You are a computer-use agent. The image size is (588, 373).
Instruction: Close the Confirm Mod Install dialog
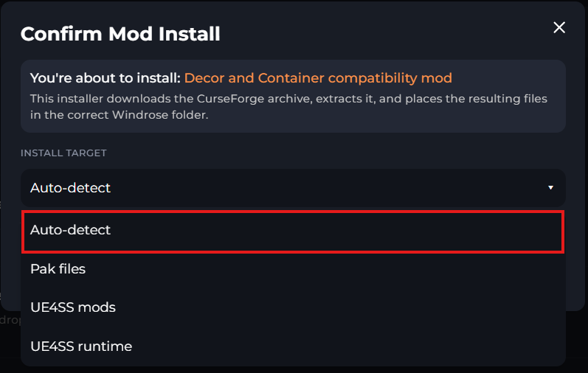tap(559, 28)
